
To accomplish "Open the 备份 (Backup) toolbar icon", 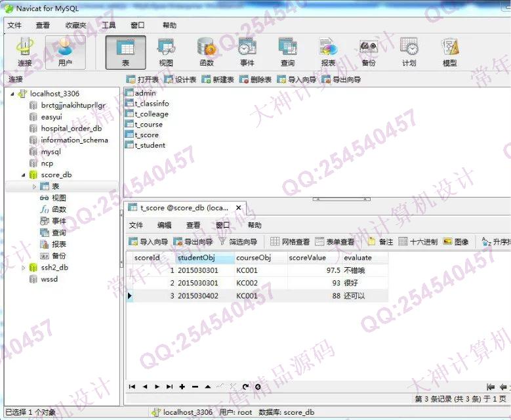I will click(x=369, y=52).
